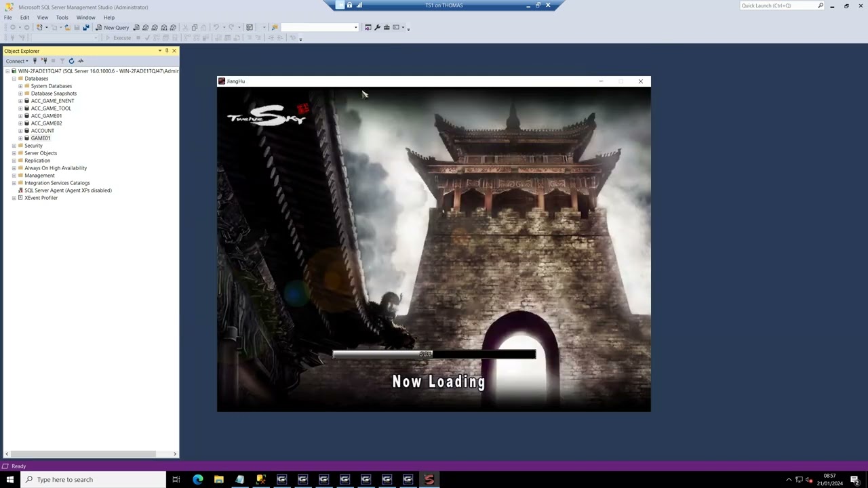
Task: Open File Explorer from the taskbar
Action: click(218, 479)
